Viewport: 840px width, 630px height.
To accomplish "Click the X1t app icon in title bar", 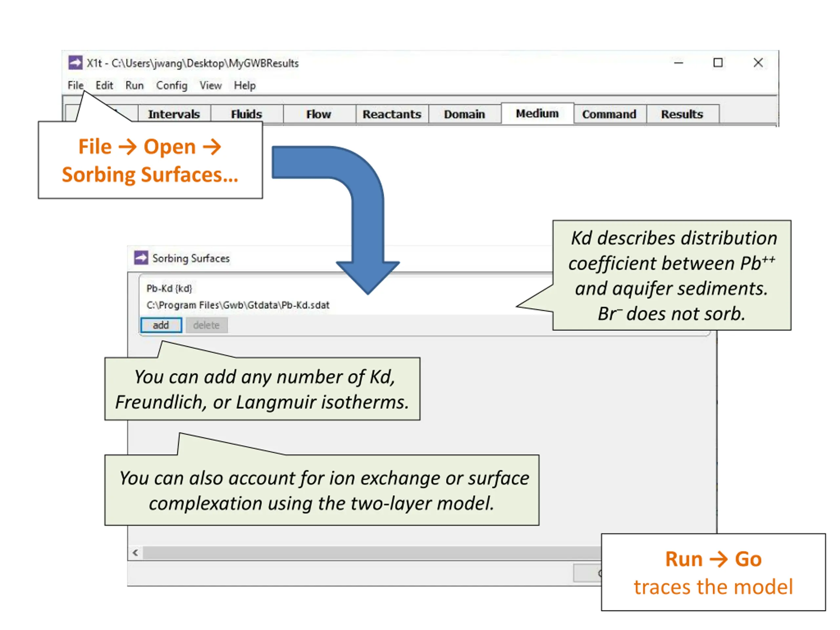I will pyautogui.click(x=75, y=63).
